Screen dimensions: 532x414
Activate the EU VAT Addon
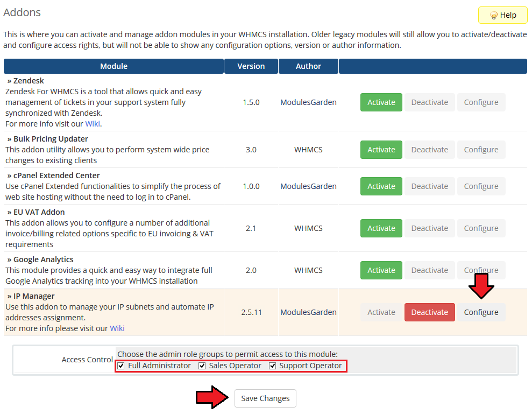(381, 228)
